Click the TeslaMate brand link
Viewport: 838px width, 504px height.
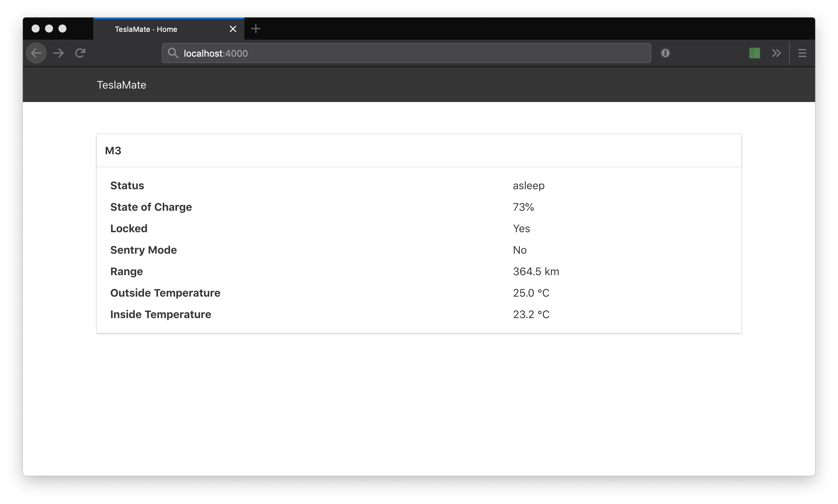[121, 85]
